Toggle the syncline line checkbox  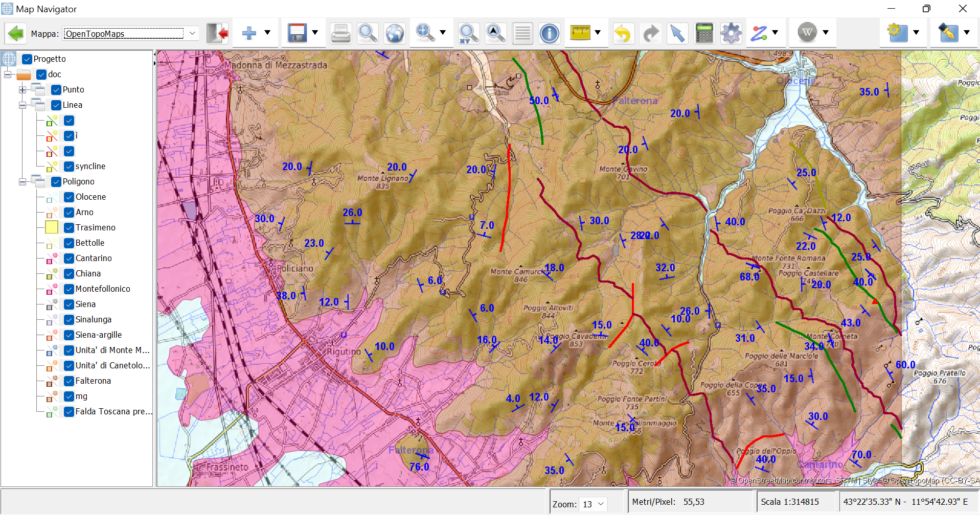point(69,166)
